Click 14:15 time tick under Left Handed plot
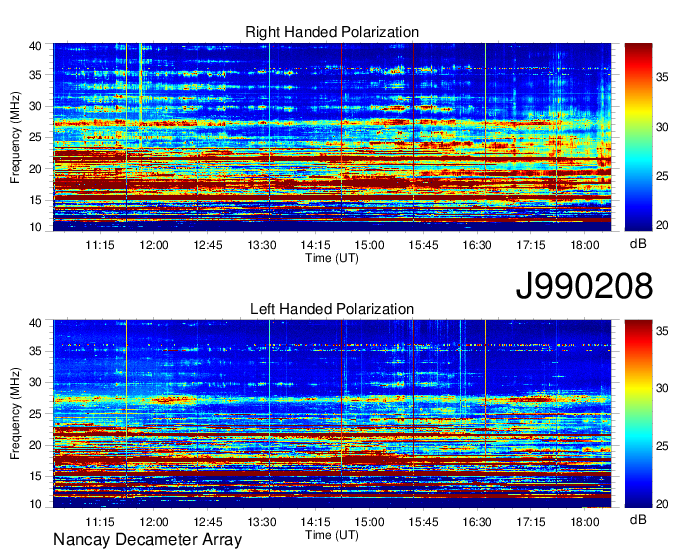The image size is (680, 552). coord(315,521)
